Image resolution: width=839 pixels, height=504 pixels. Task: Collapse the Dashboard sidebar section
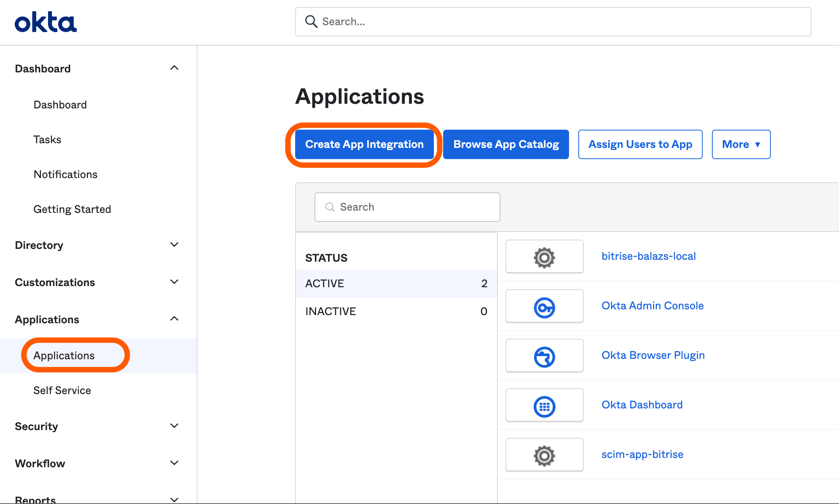click(x=174, y=67)
